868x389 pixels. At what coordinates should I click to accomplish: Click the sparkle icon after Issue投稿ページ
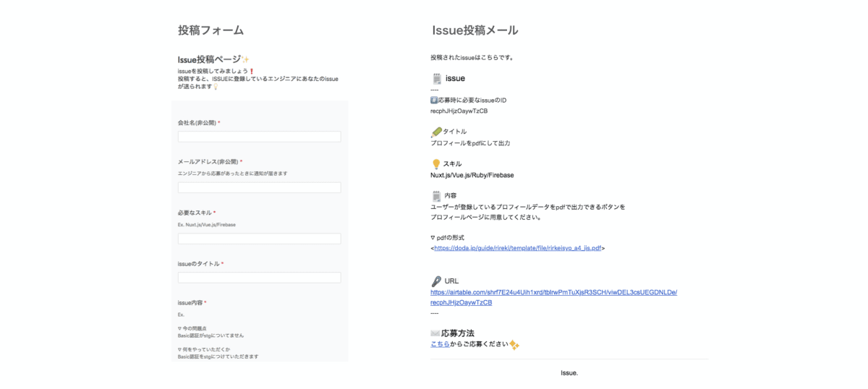[x=246, y=59]
